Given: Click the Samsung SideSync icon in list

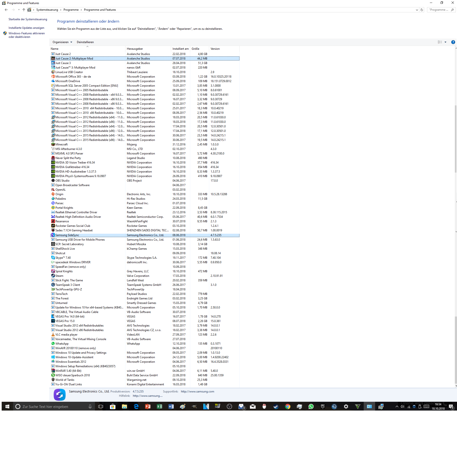Looking at the screenshot, I should point(53,235).
